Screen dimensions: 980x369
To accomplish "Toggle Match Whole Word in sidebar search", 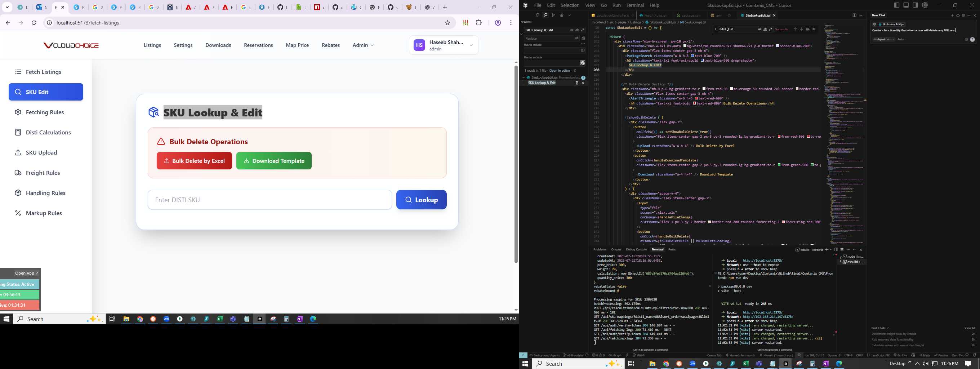I will 577,30.
